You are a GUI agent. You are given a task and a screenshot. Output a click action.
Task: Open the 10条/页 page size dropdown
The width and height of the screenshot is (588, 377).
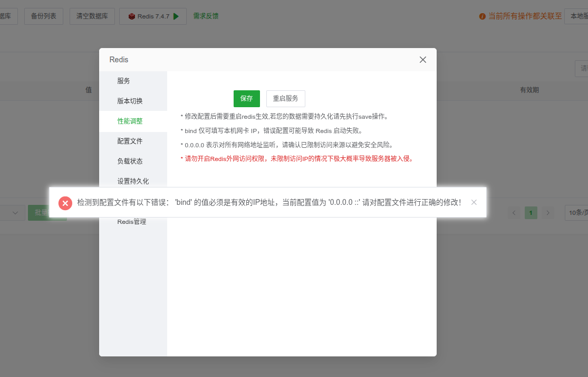[576, 213]
